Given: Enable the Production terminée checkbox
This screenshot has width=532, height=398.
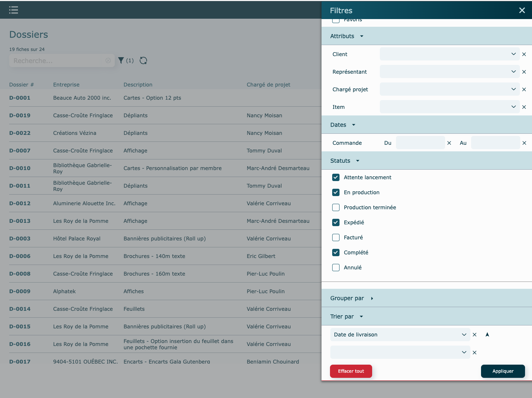Looking at the screenshot, I should pyautogui.click(x=336, y=207).
